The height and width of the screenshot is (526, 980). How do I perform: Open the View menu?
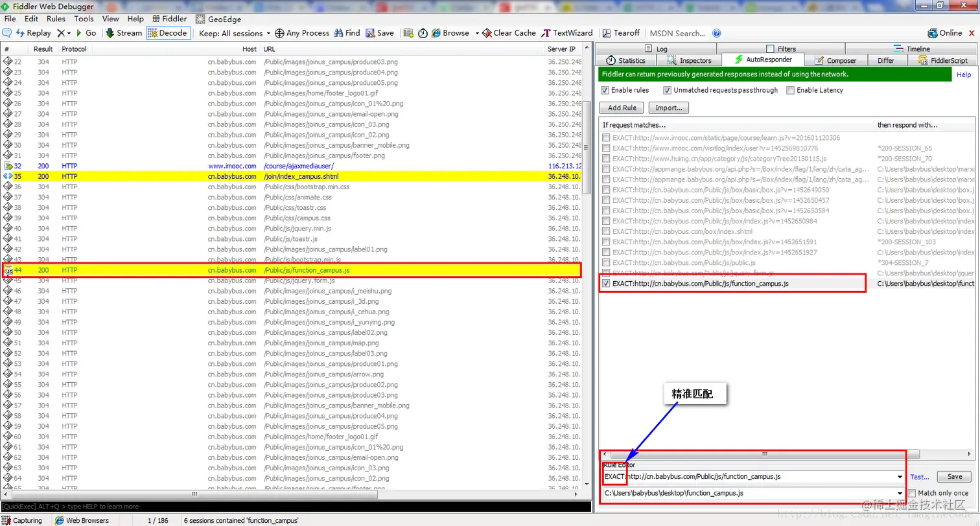[x=111, y=19]
